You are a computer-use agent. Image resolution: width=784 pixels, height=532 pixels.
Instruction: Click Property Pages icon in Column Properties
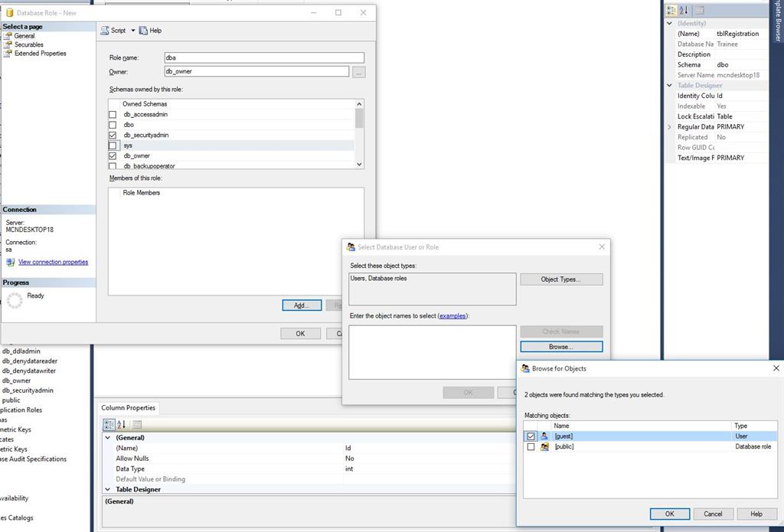click(137, 425)
